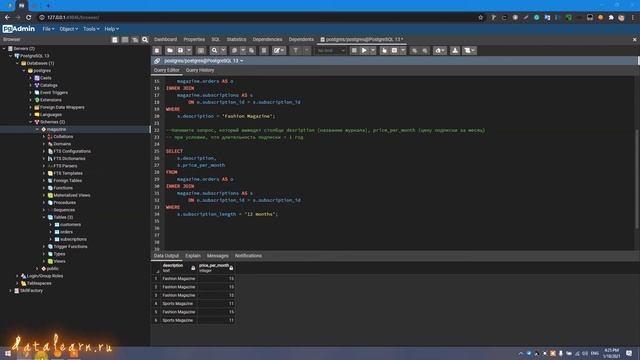This screenshot has height=360, width=640.
Task: Click the Browser panel query tool icon
Action: click(x=115, y=40)
